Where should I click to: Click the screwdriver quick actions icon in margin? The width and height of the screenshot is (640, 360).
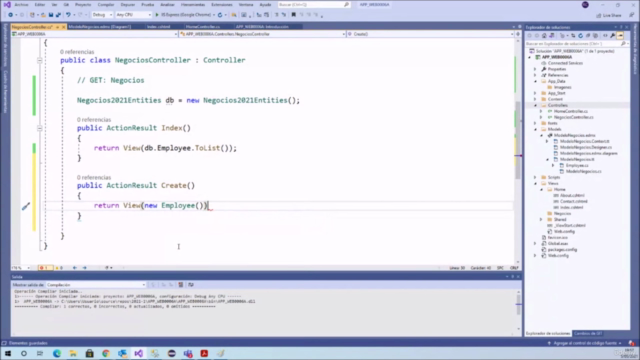(26, 207)
